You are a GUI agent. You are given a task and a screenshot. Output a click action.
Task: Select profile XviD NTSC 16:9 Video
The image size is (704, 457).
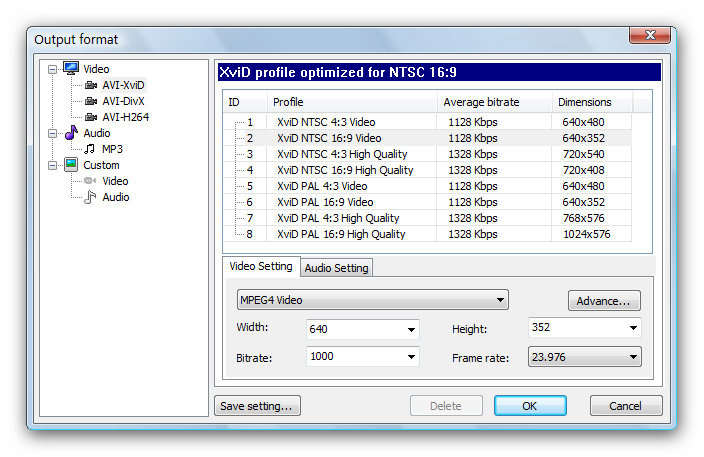329,138
